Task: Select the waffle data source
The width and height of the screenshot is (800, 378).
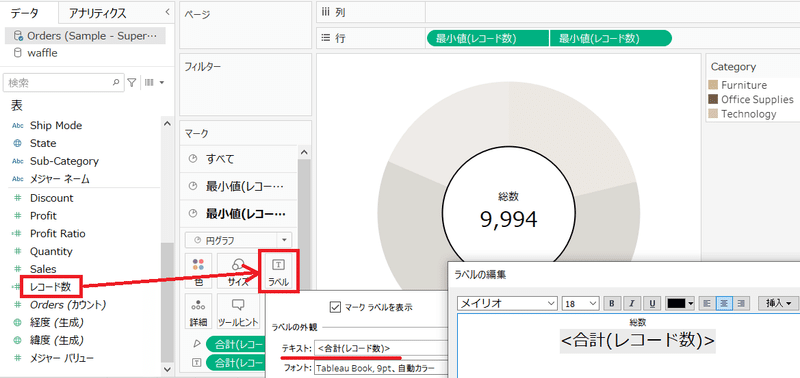Action: tap(42, 53)
